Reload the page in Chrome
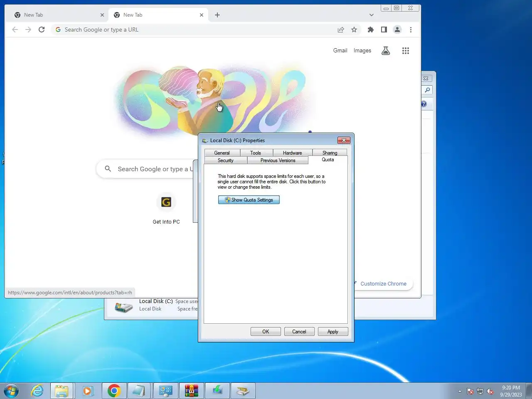This screenshot has width=532, height=399. click(x=42, y=30)
